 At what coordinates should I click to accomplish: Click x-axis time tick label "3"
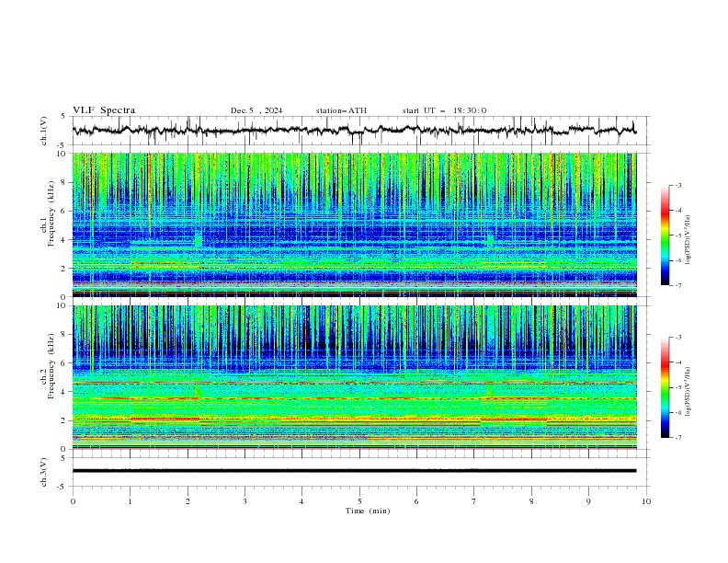pos(245,501)
